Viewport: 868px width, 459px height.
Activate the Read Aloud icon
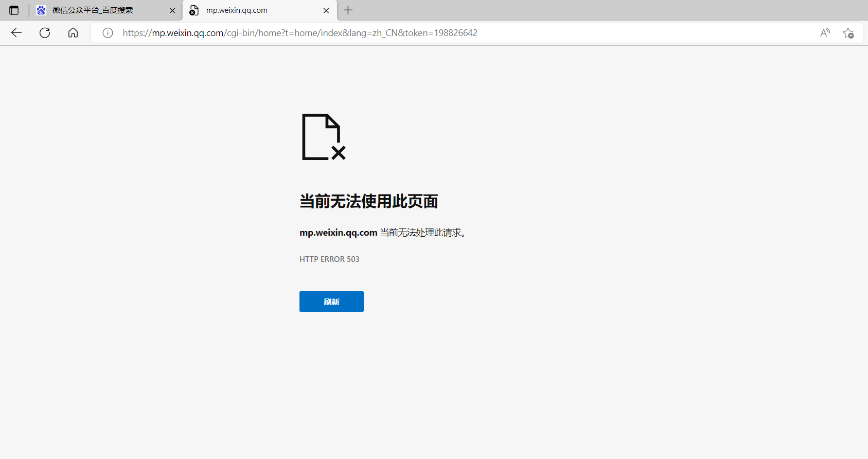click(825, 33)
